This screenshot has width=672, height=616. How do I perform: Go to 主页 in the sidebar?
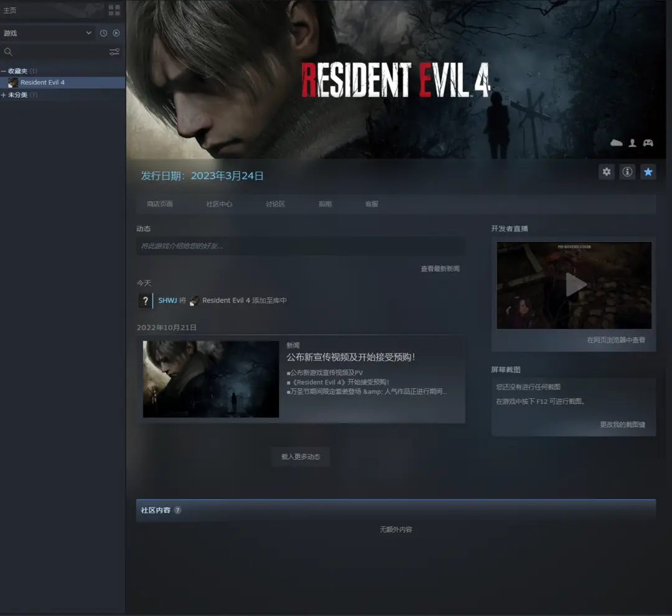coord(10,11)
